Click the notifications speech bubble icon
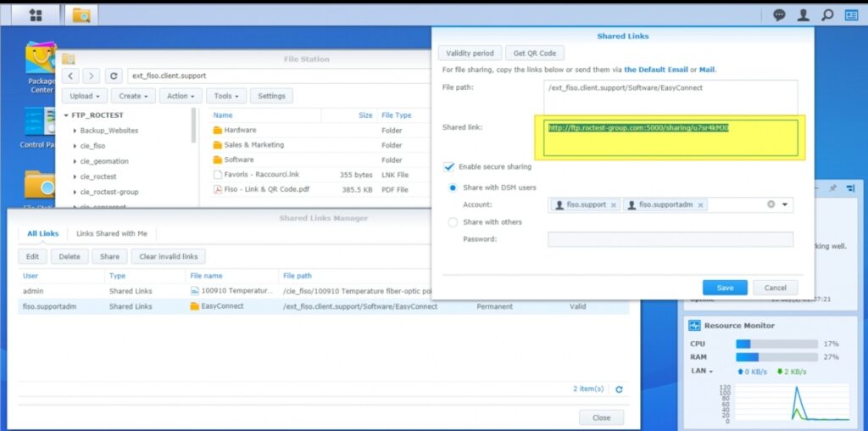Image resolution: width=868 pixels, height=431 pixels. 779,14
